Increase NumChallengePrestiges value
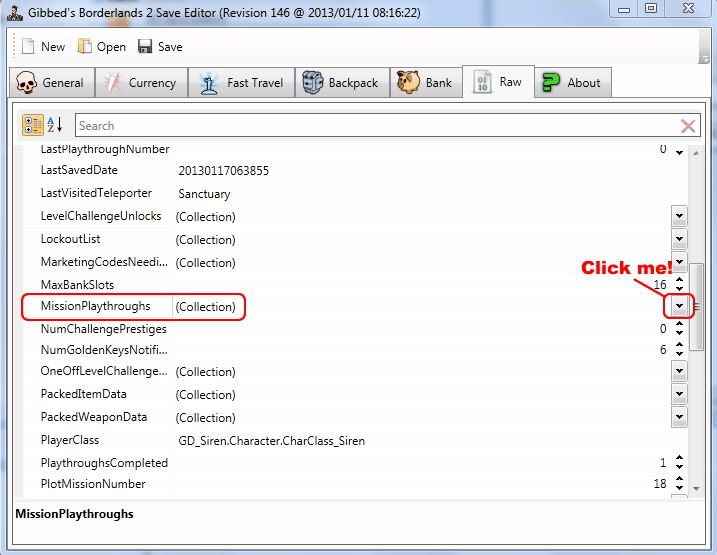The width and height of the screenshot is (717, 555). pyautogui.click(x=680, y=324)
